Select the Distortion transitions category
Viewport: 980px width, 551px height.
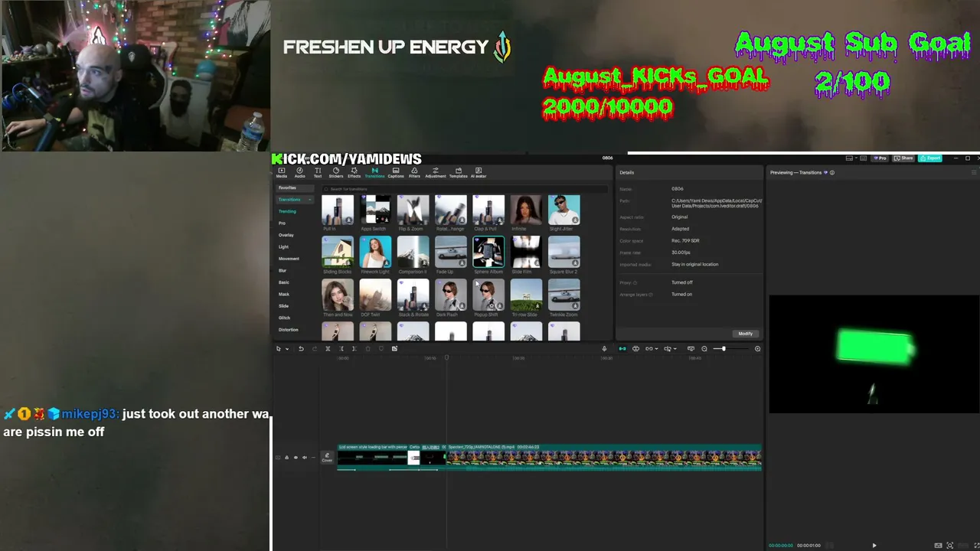tap(288, 330)
